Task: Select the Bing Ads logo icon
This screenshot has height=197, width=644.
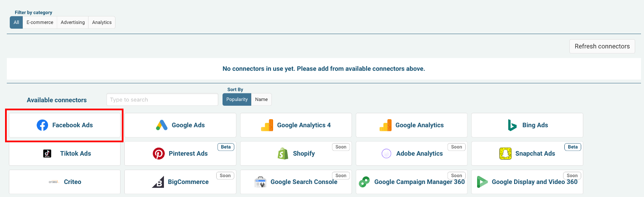Action: [512, 125]
